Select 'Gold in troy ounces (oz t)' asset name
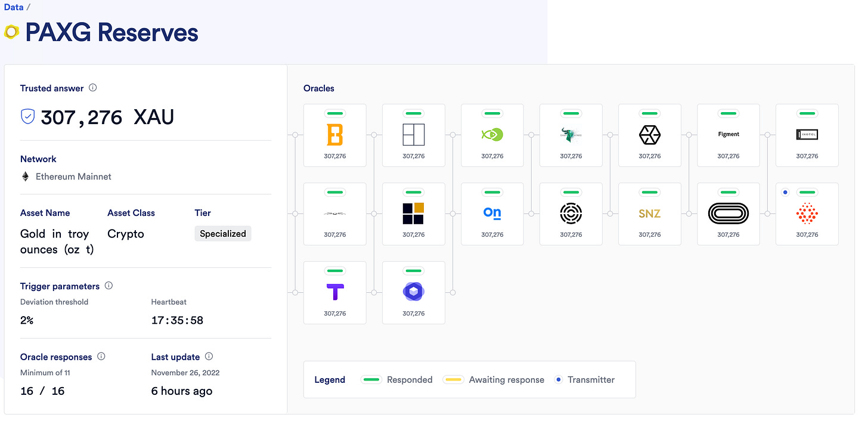Viewport: 868px width, 430px height. [x=57, y=242]
